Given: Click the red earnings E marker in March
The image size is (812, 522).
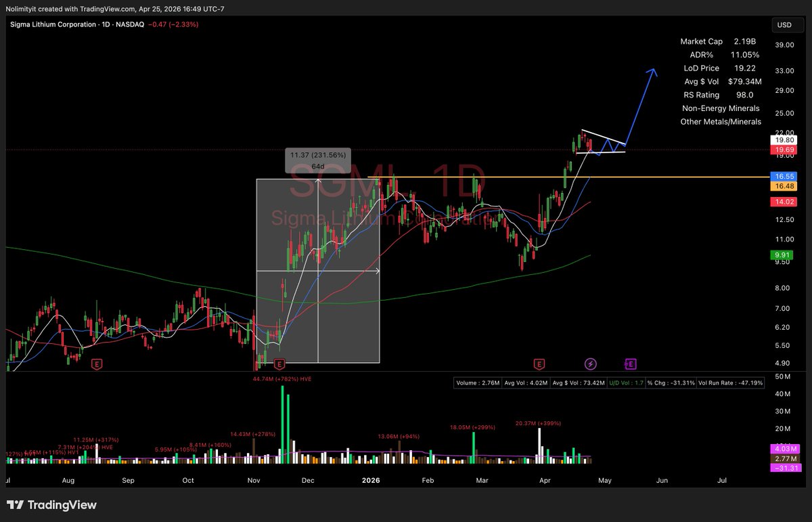Looking at the screenshot, I should point(539,364).
